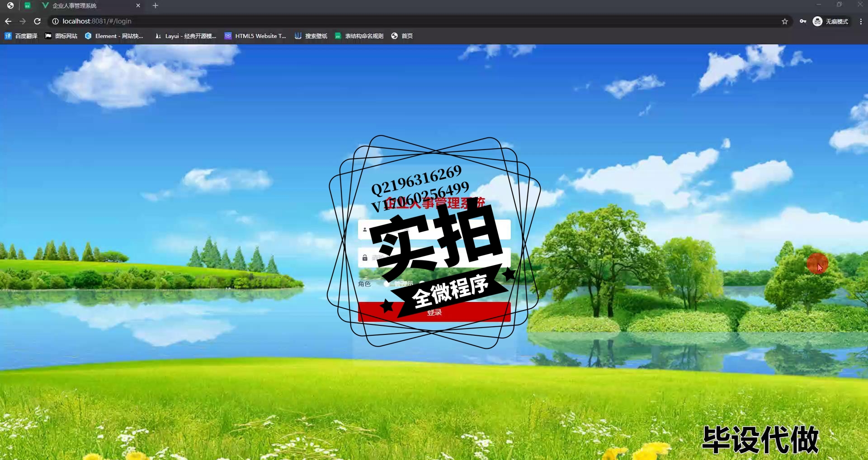Bookmark this page with the star icon
Screen dimensions: 868x460
pos(785,21)
